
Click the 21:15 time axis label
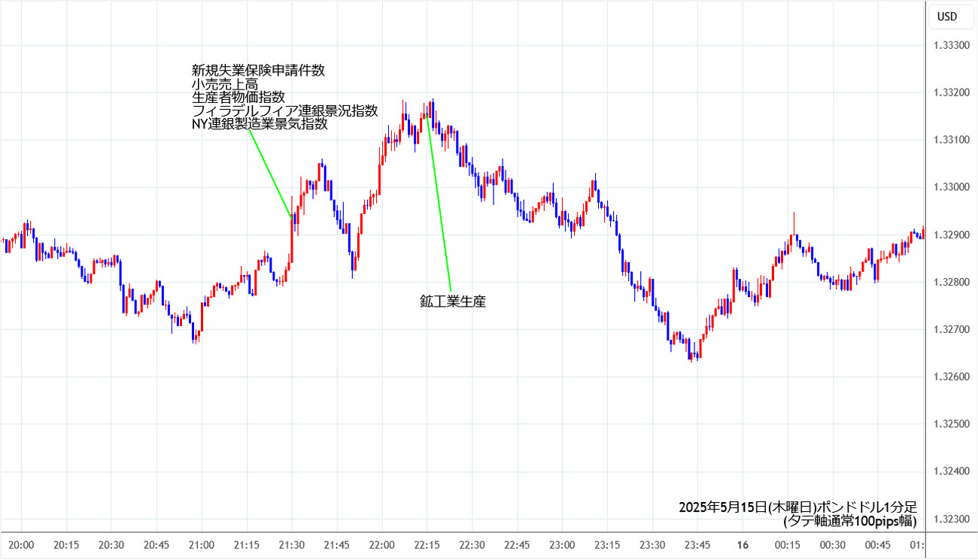247,546
